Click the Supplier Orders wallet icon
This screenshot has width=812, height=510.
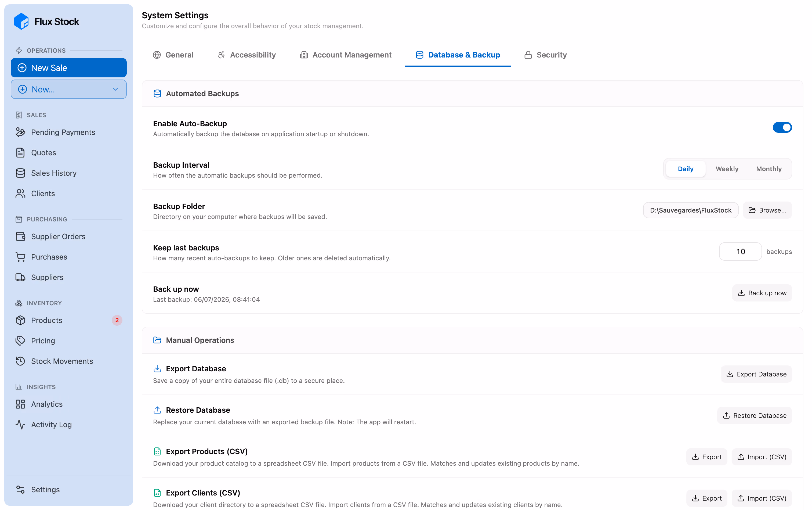point(20,236)
